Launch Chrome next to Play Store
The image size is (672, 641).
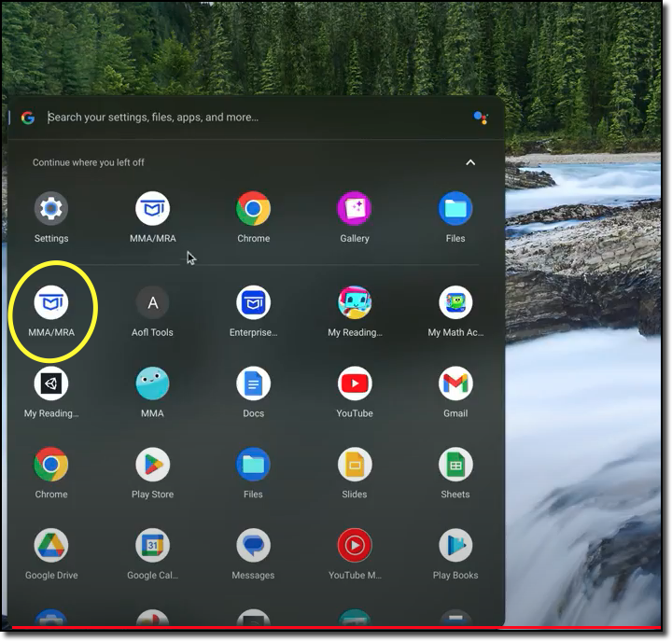coord(51,465)
